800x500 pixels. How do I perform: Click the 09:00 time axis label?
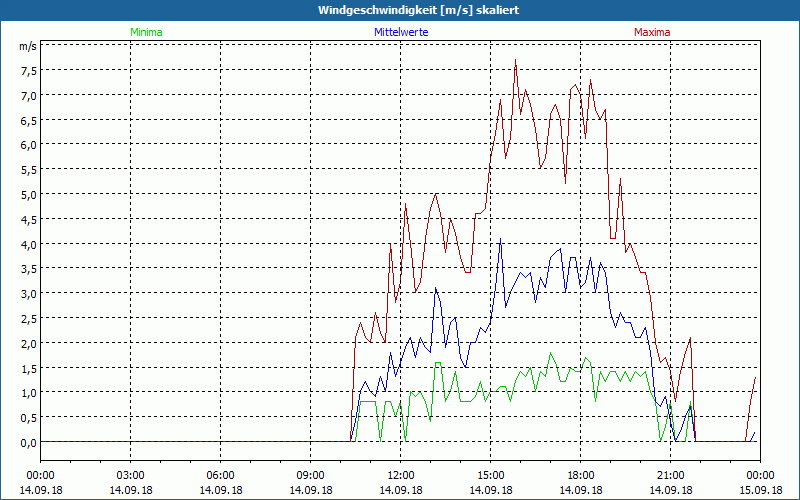pyautogui.click(x=311, y=476)
